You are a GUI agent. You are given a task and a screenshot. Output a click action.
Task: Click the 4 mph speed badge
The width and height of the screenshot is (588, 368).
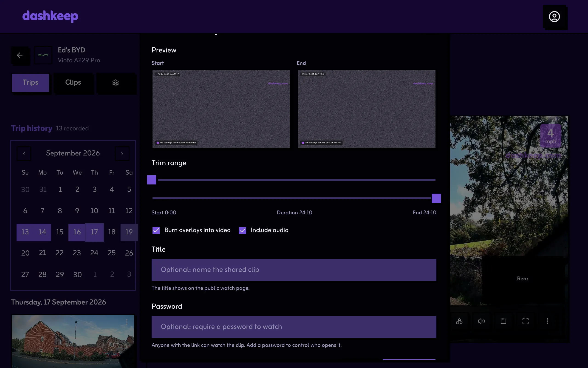pos(550,136)
